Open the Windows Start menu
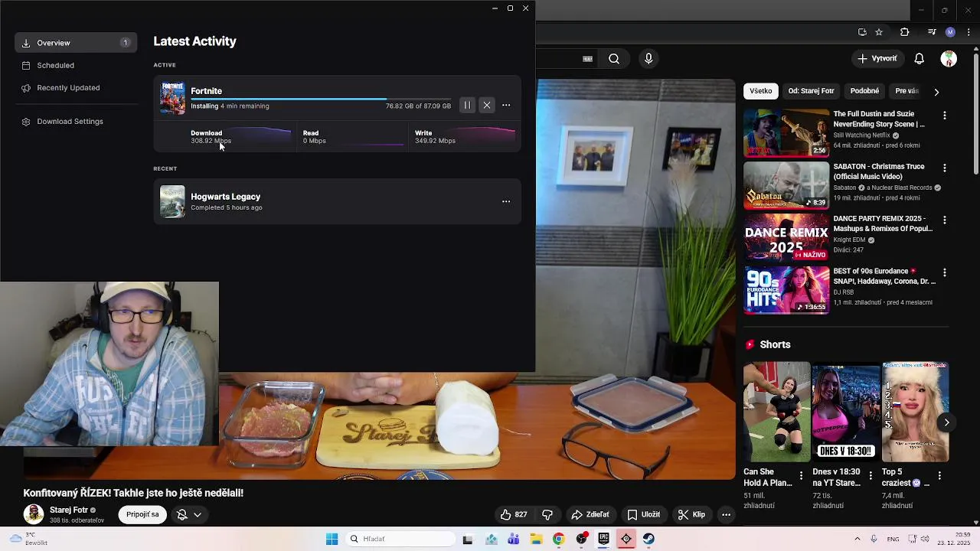This screenshot has height=551, width=980. click(332, 539)
